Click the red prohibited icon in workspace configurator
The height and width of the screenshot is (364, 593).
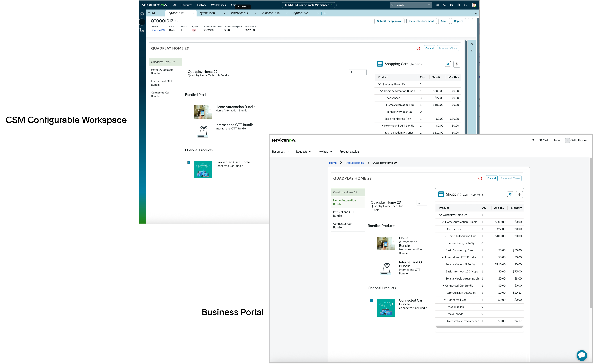pyautogui.click(x=418, y=48)
